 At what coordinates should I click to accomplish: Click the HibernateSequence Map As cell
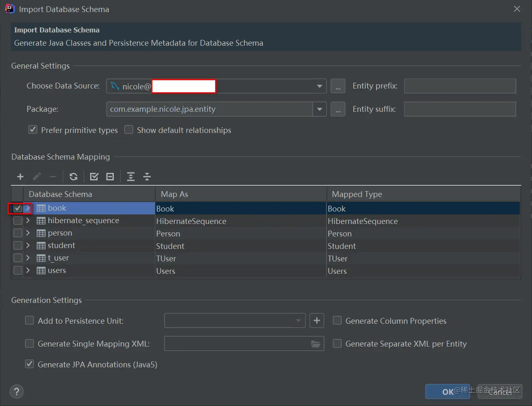tap(241, 221)
